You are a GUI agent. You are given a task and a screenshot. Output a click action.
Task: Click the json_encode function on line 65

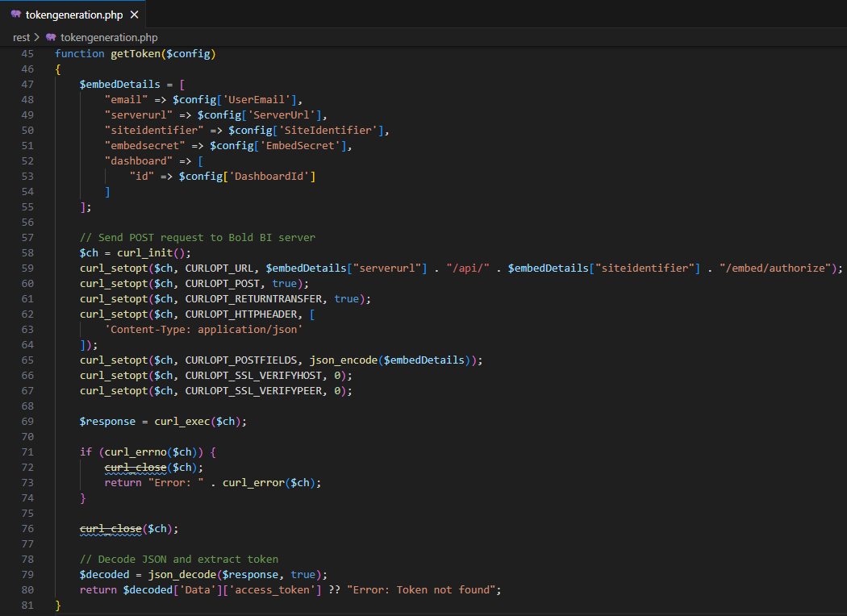pyautogui.click(x=343, y=360)
